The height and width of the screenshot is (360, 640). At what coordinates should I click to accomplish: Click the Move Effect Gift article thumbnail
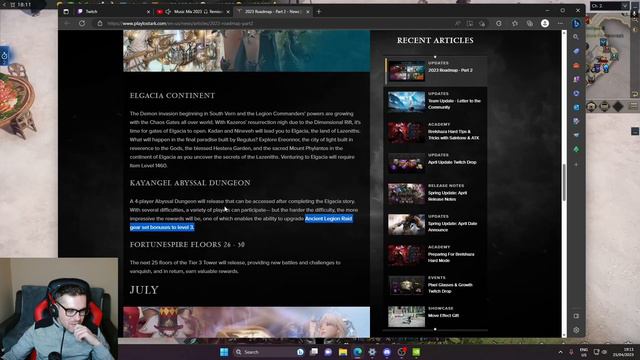point(406,316)
